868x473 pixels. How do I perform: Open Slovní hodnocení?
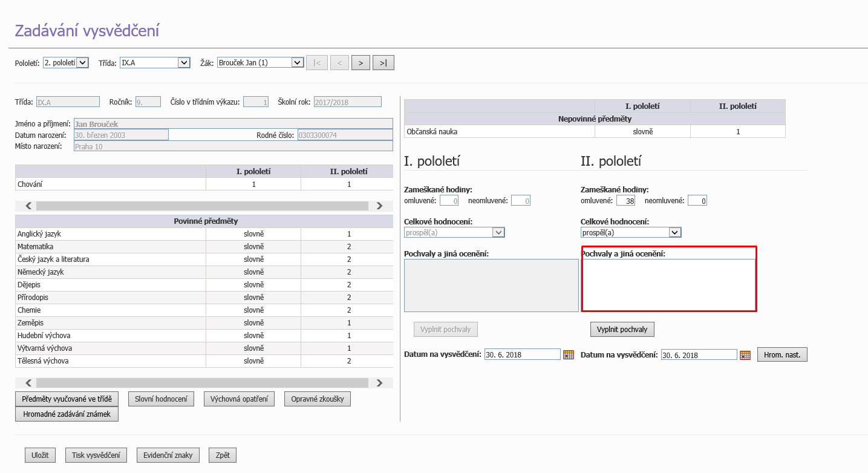[161, 399]
